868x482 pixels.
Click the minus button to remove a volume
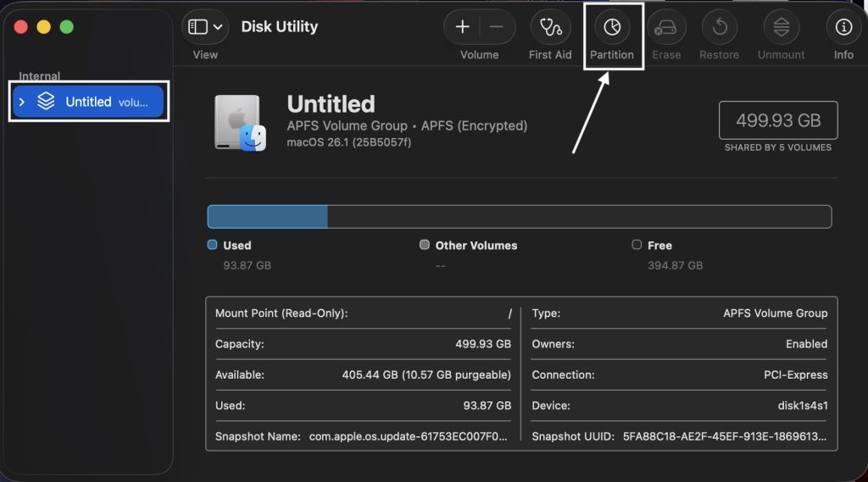(497, 27)
